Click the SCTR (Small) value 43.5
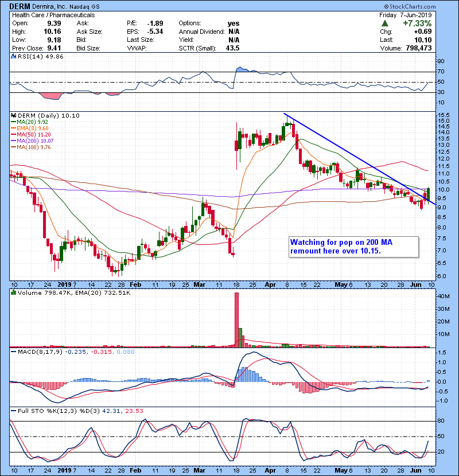The height and width of the screenshot is (476, 459). click(x=233, y=48)
